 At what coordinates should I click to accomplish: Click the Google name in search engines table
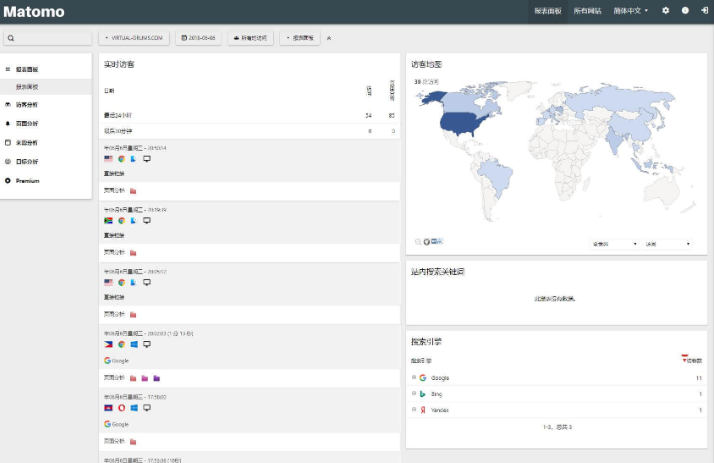click(440, 378)
